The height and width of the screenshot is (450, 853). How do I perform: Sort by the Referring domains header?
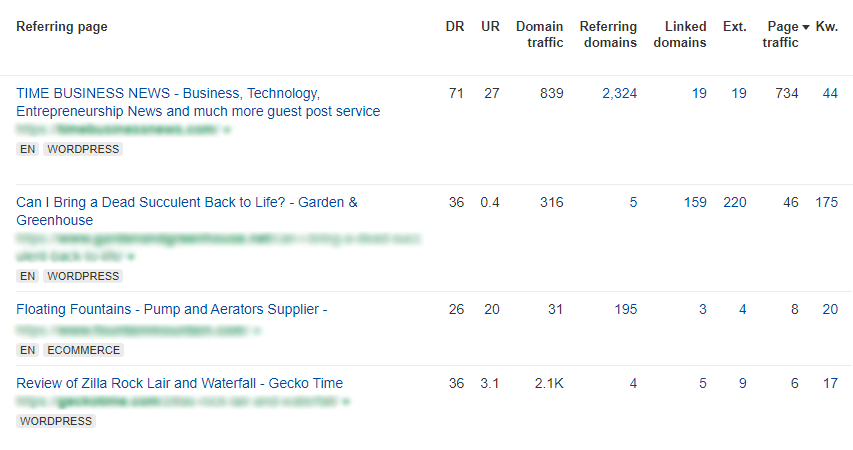[608, 34]
